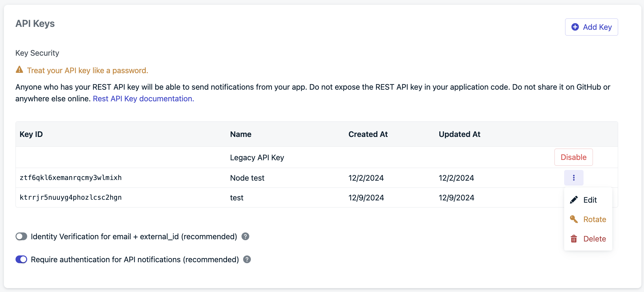This screenshot has height=292, width=644.
Task: Click the Created At column header
Action: pyautogui.click(x=368, y=134)
